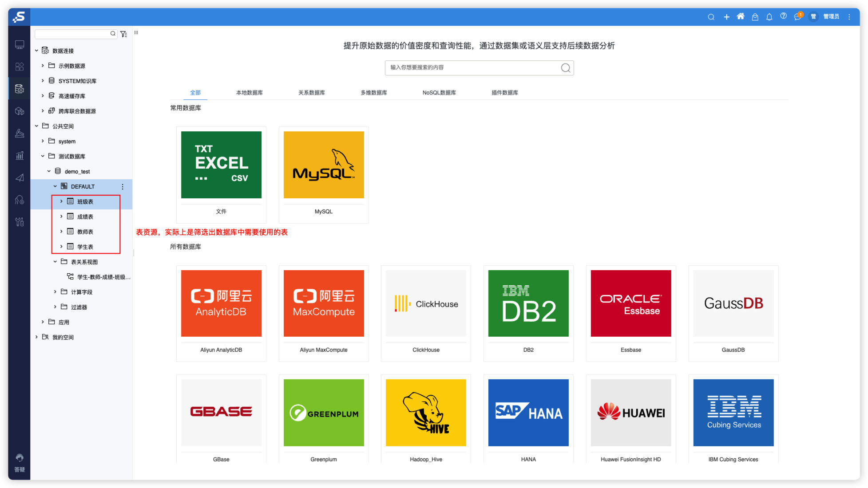This screenshot has width=868, height=488.
Task: Focus the 输入你想要搜索的内容 search field
Action: 479,68
